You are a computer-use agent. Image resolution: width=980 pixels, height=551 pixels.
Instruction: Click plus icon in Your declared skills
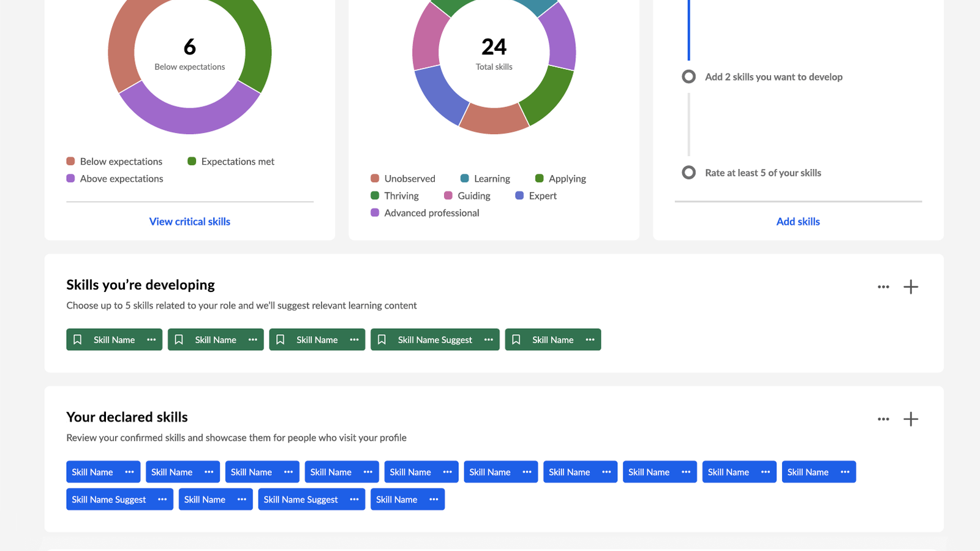click(911, 419)
